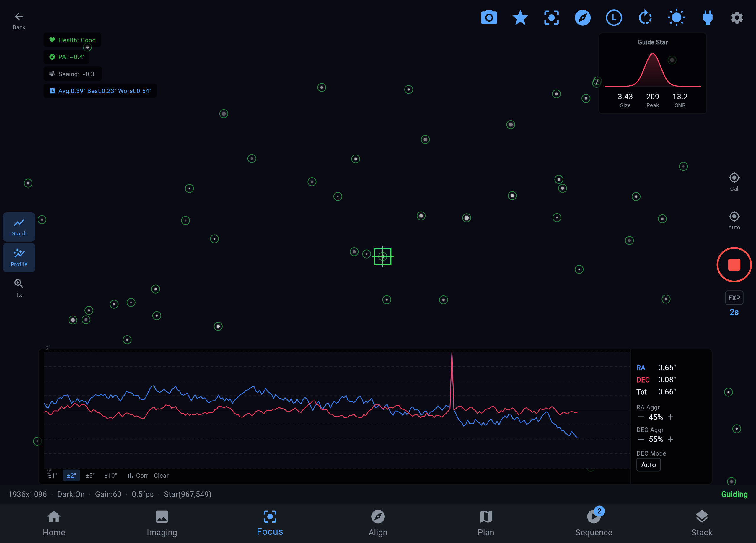Viewport: 756px width, 543px height.
Task: Tap Health: Good status chip
Action: [72, 40]
